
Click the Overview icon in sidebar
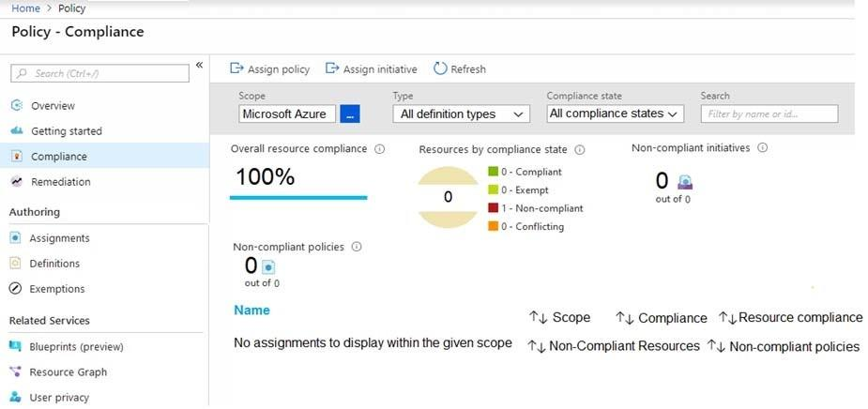click(x=16, y=105)
